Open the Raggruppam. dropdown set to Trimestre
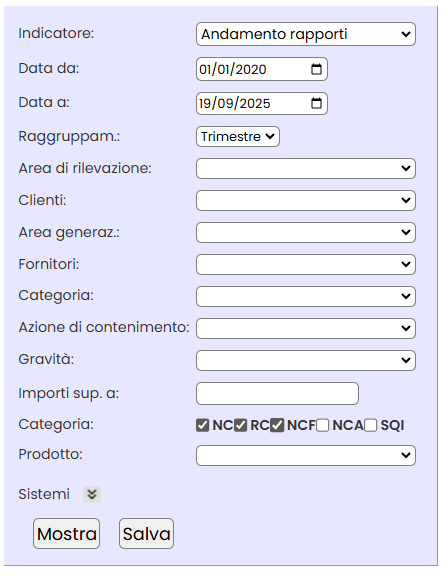This screenshot has width=446, height=578. click(x=238, y=137)
